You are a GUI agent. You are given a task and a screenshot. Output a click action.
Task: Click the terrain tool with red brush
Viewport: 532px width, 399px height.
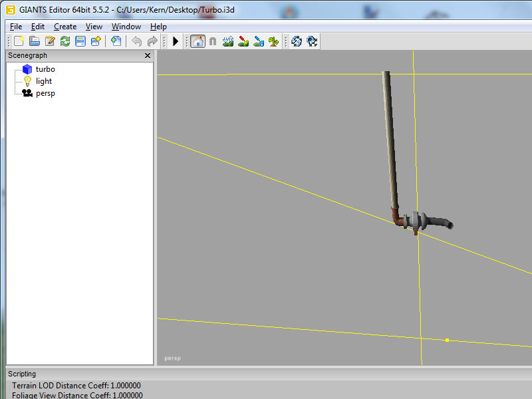[x=243, y=41]
